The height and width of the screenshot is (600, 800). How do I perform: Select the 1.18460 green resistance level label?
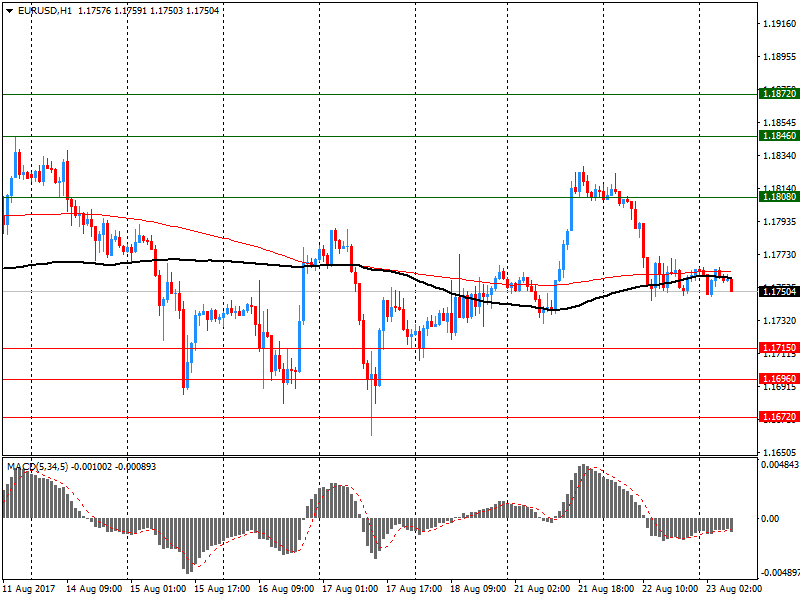[x=779, y=136]
